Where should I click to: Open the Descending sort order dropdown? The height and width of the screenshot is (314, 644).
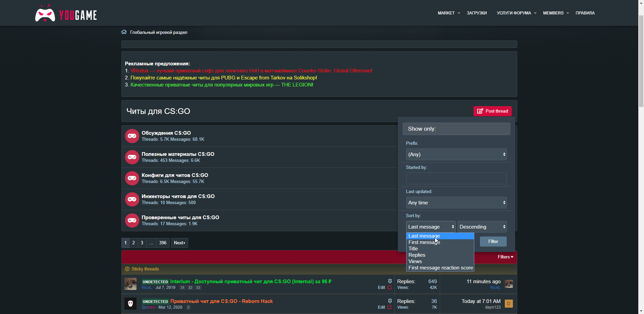click(482, 227)
